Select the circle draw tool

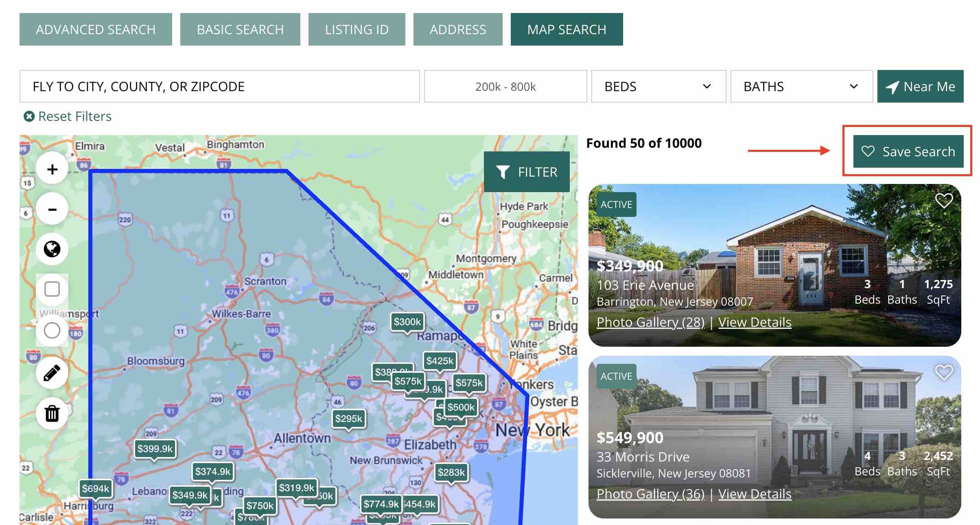click(x=52, y=330)
